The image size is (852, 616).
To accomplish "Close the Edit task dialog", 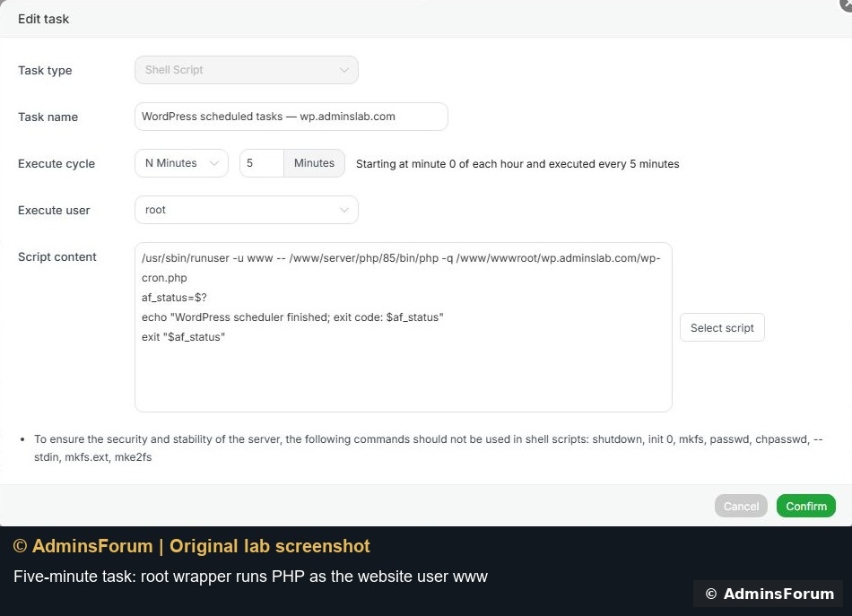I will (846, 4).
